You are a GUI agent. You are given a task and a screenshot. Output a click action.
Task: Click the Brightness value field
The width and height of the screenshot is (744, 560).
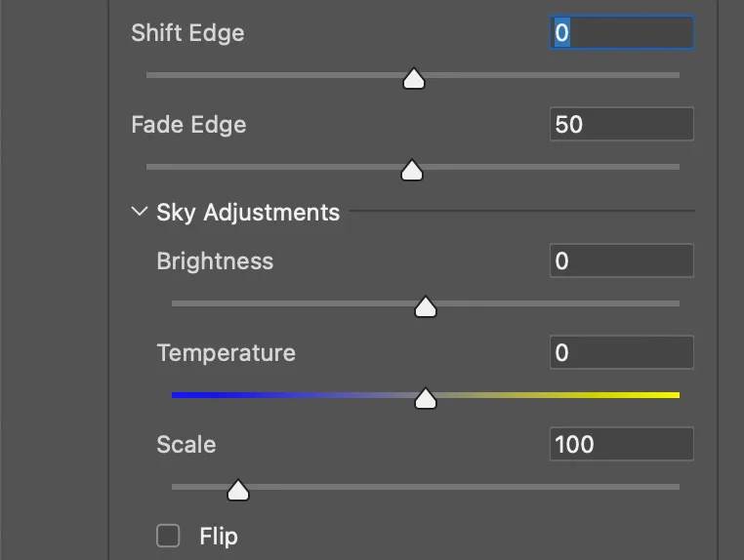point(622,261)
